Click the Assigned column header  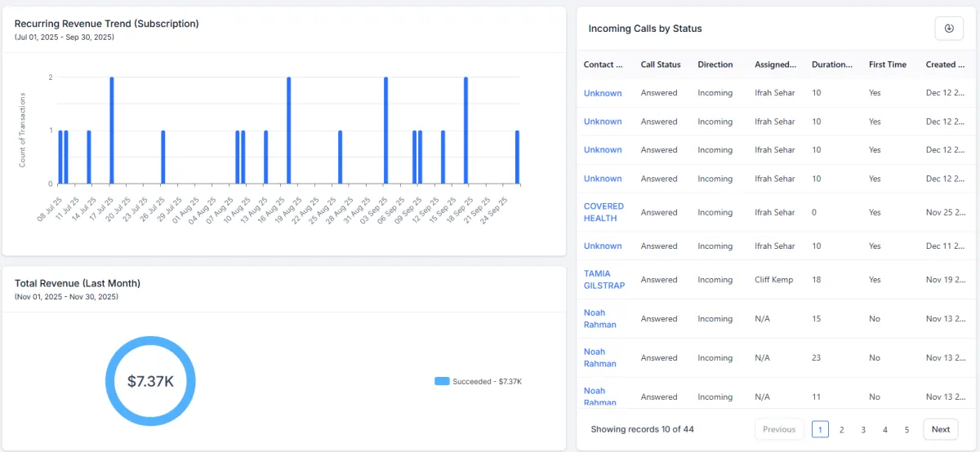pos(775,64)
